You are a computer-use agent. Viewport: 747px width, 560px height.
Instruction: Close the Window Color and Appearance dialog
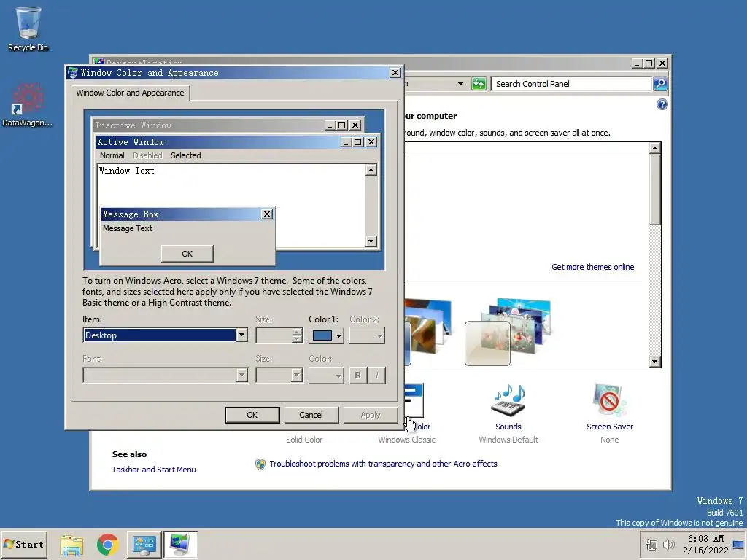395,72
